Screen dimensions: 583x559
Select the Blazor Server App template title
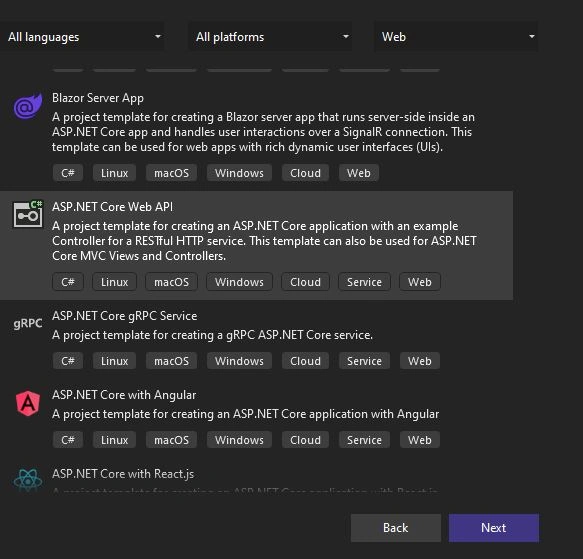pyautogui.click(x=98, y=98)
